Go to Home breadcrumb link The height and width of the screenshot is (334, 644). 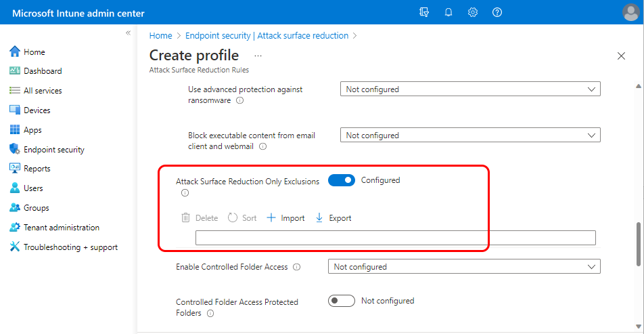[160, 35]
